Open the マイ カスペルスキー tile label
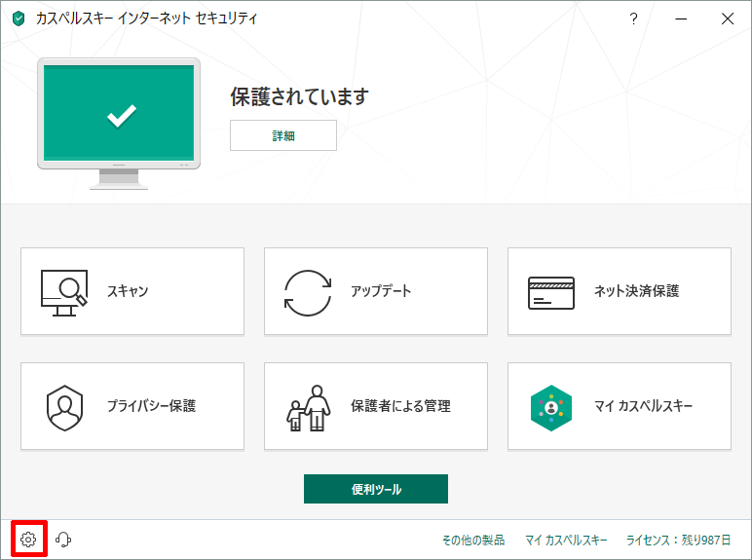This screenshot has height=560, width=752. pos(643,406)
